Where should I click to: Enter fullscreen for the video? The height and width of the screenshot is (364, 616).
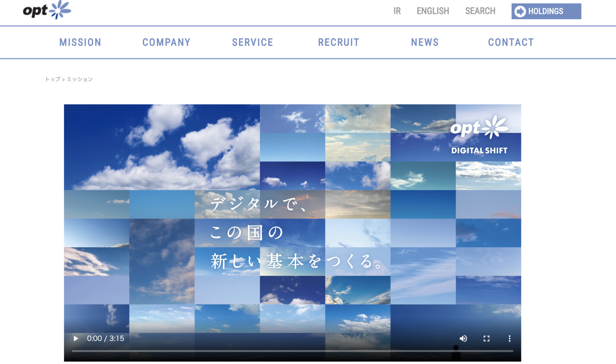pyautogui.click(x=486, y=338)
